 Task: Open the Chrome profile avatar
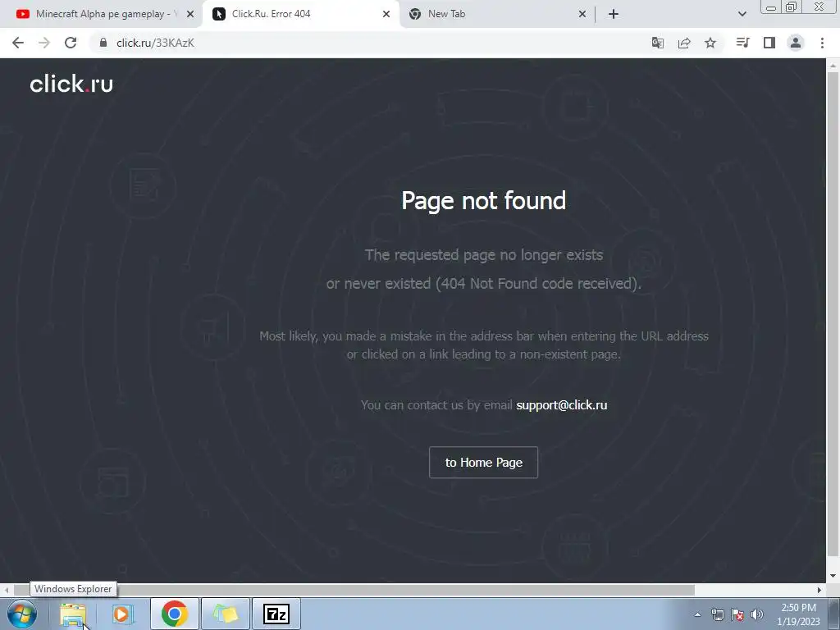click(796, 43)
